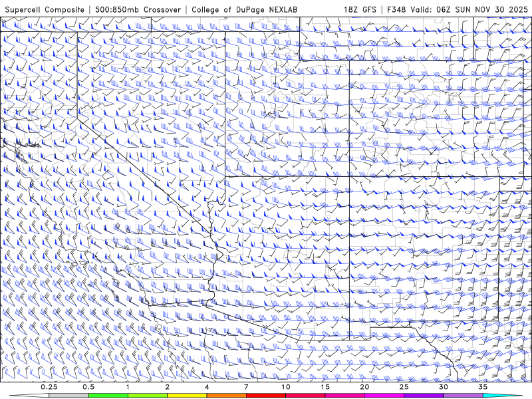Click the legend value 15

coord(325,387)
